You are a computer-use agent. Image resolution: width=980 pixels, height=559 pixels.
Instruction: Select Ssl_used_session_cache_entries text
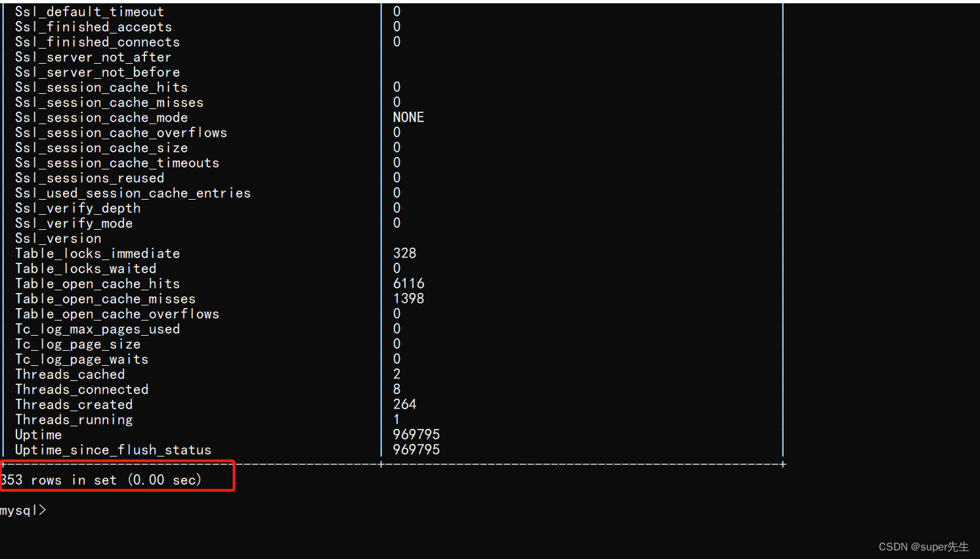tap(133, 193)
